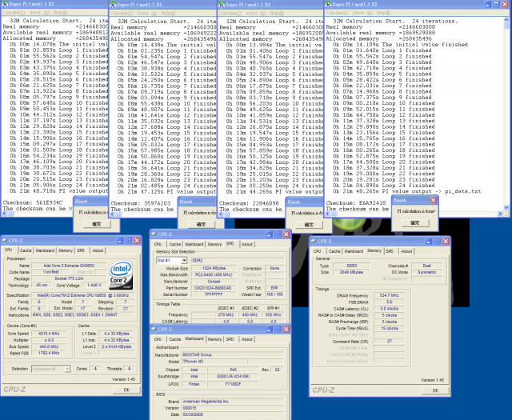The width and height of the screenshot is (512, 420).
Task: Select SPD tab in CPU-Z Mainboard window
Action: click(x=230, y=339)
